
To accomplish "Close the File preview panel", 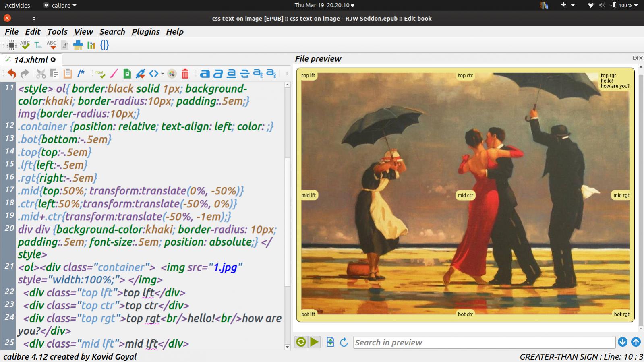I will (x=641, y=58).
